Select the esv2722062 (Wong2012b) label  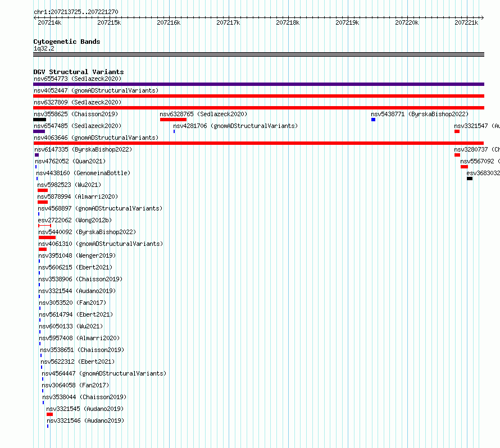tap(75, 220)
